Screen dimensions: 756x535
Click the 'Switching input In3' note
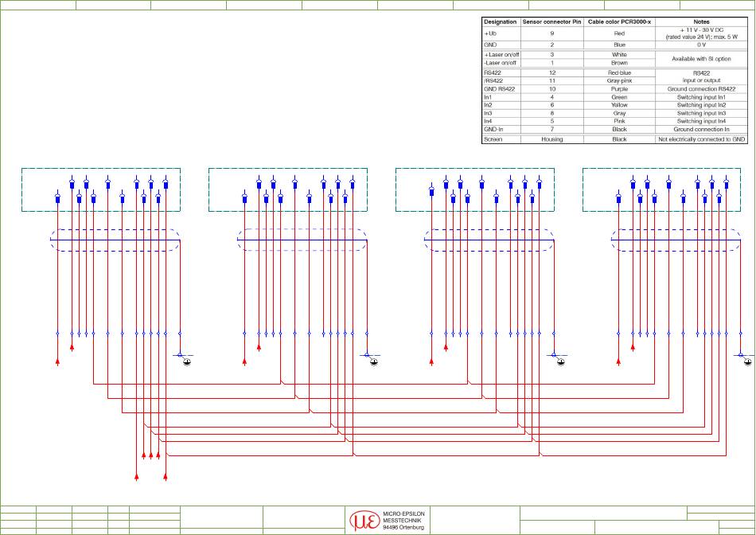point(702,113)
